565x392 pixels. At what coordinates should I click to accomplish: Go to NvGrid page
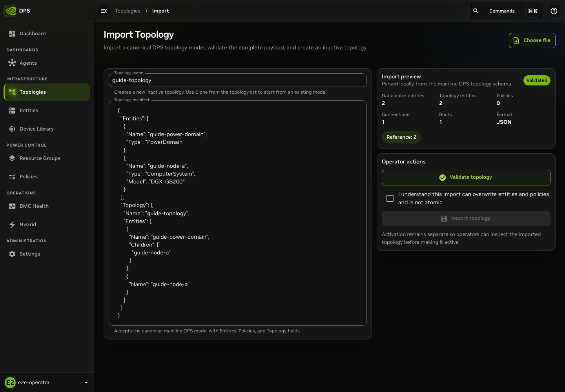(47, 225)
